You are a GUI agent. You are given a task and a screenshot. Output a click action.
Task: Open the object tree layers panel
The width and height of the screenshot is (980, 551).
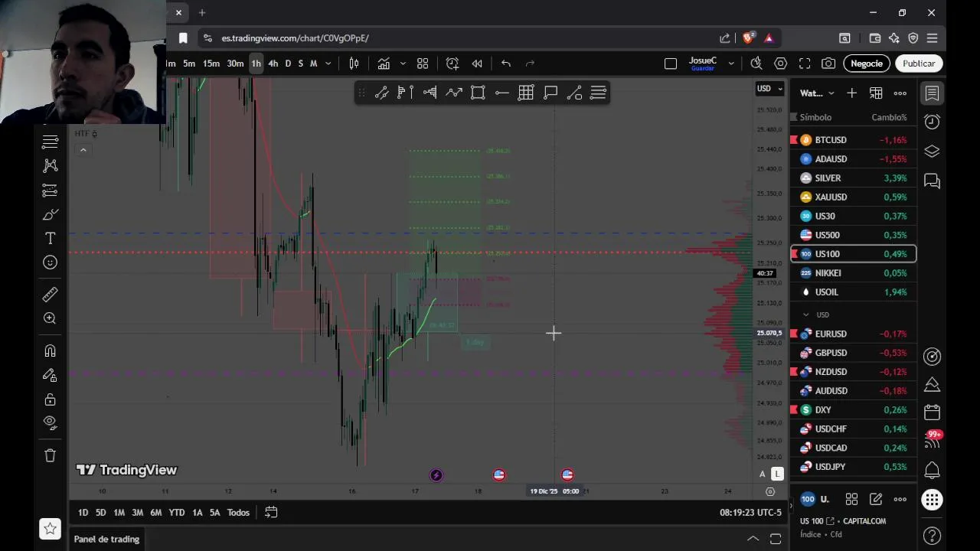coord(932,151)
